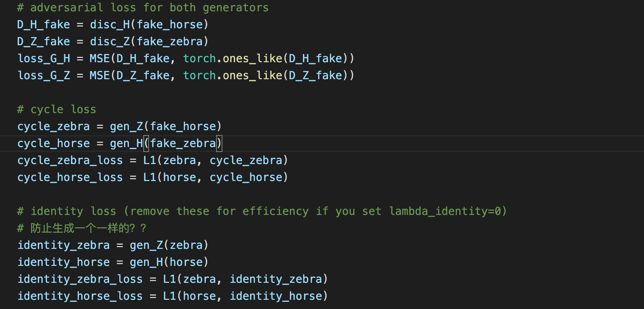
Task: Click the identity_horse variable being assigned
Action: point(64,262)
